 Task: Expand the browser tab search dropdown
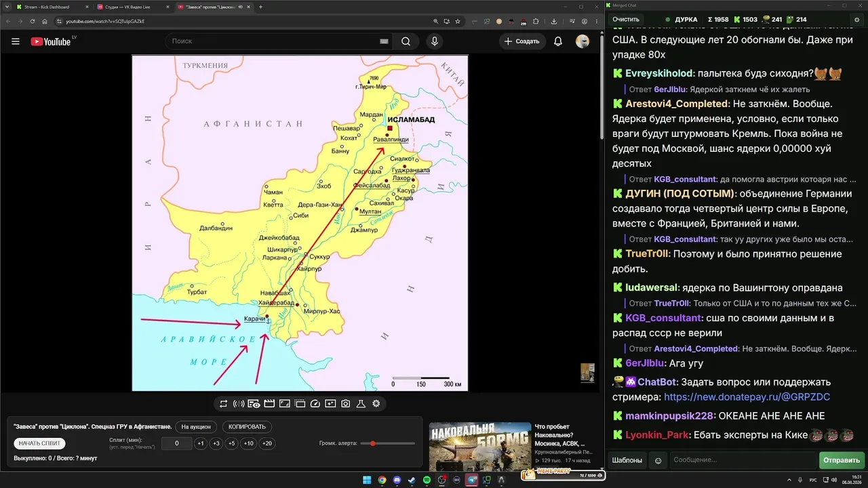pos(5,7)
